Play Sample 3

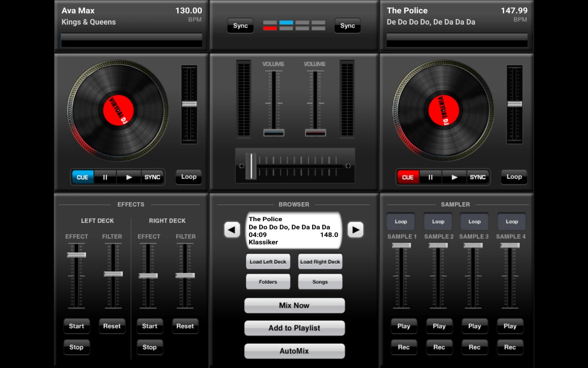tap(475, 326)
